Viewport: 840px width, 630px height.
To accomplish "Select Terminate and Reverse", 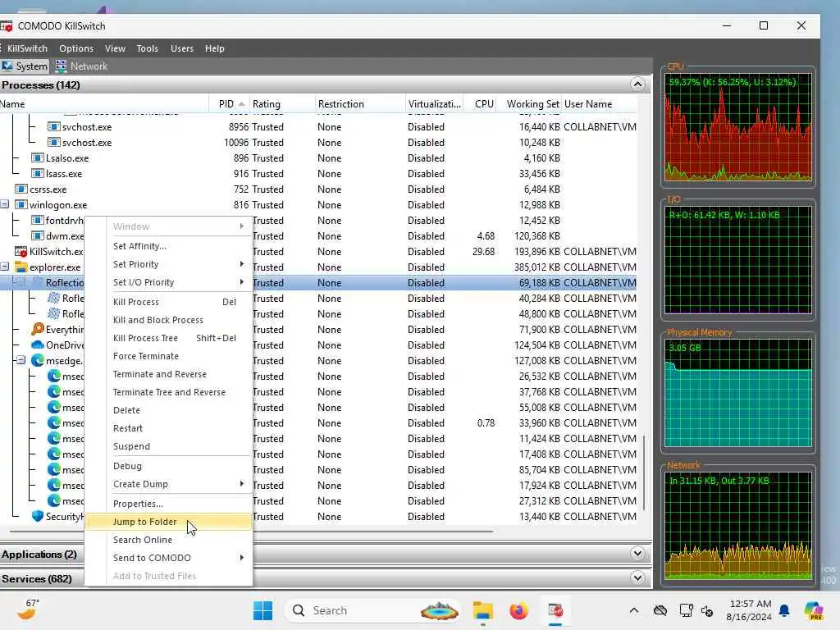I will (169, 374).
